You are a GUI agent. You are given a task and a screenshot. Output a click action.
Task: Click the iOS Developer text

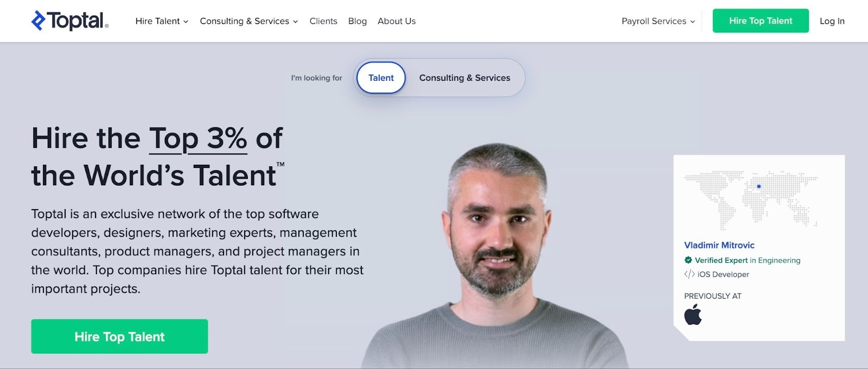(x=723, y=274)
